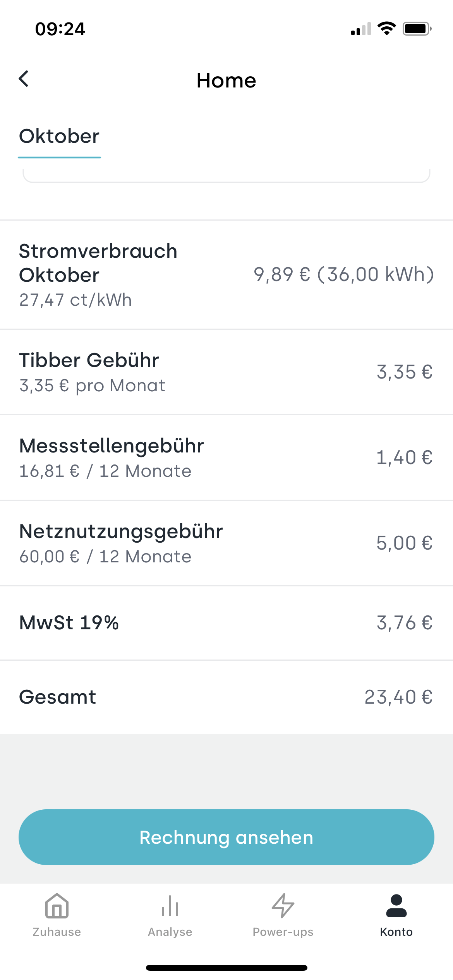Tap the back chevron arrow
This screenshot has width=453, height=980.
pyautogui.click(x=24, y=79)
